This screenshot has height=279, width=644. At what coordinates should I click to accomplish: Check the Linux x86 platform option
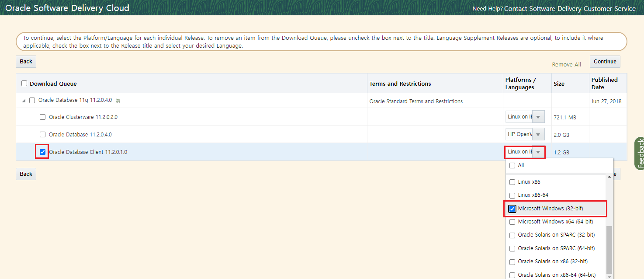(x=512, y=182)
